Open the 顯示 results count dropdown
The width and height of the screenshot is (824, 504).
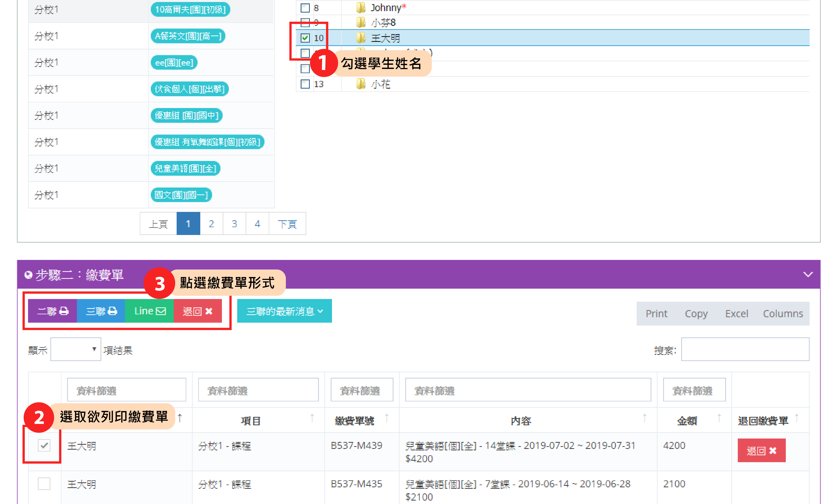[x=75, y=349]
